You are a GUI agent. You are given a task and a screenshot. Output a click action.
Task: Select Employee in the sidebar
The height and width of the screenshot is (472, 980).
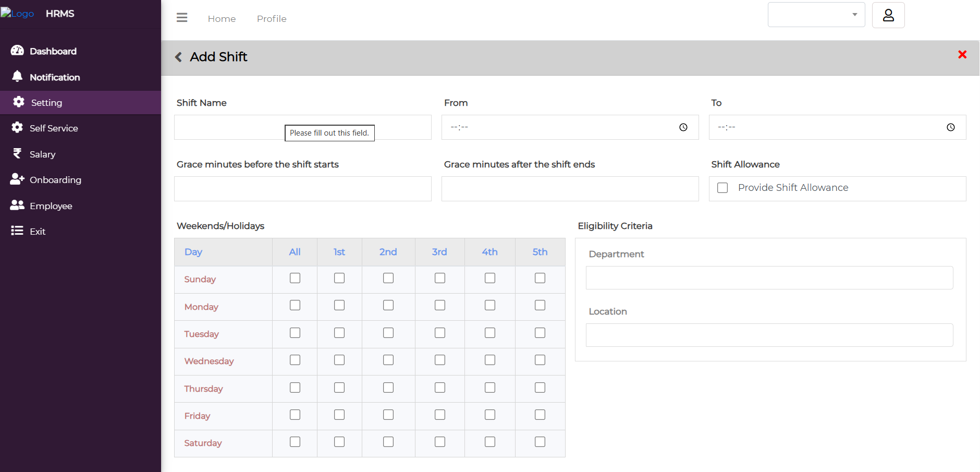(51, 206)
